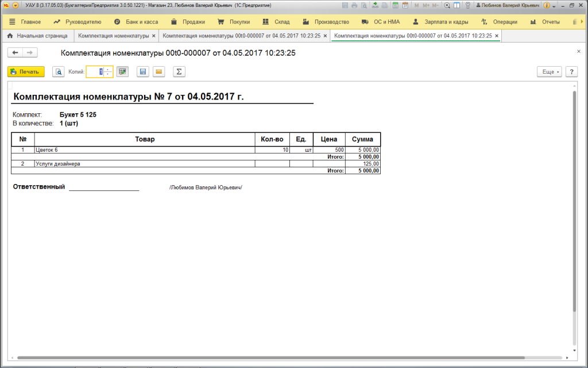Click the get link icon in title bar
This screenshot has height=368, width=588.
click(x=376, y=6)
